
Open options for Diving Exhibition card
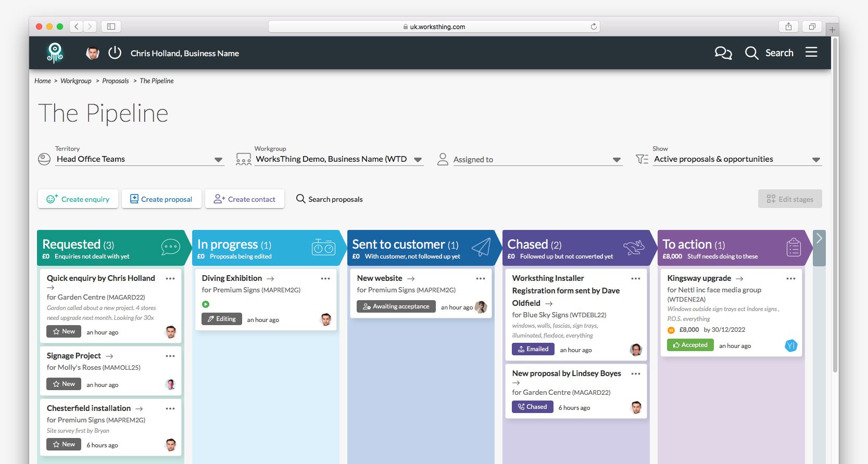point(325,279)
